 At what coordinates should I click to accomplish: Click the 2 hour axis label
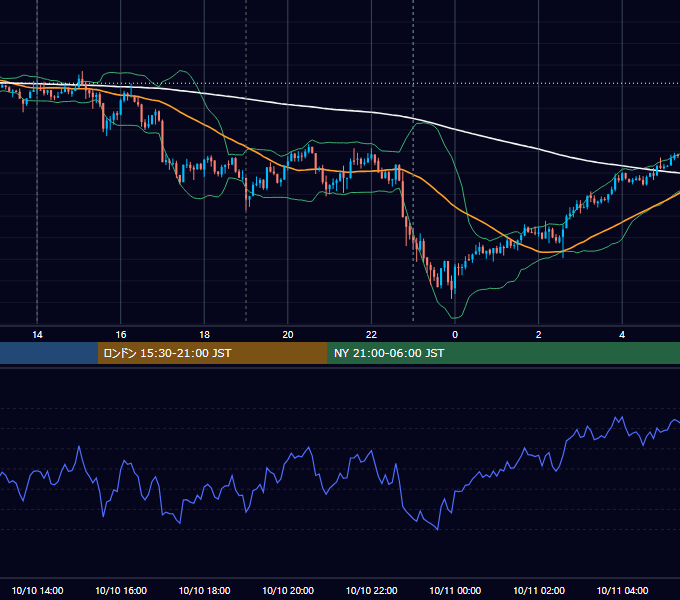coord(539,335)
